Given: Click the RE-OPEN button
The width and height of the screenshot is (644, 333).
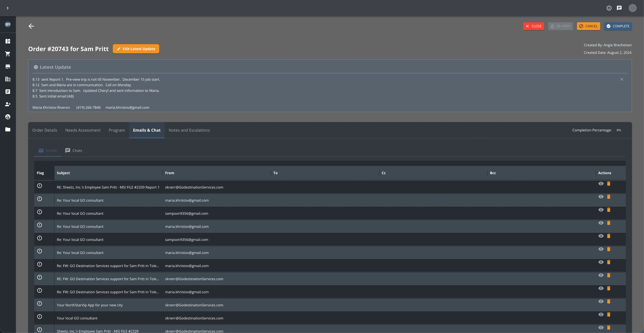Looking at the screenshot, I should [x=560, y=26].
